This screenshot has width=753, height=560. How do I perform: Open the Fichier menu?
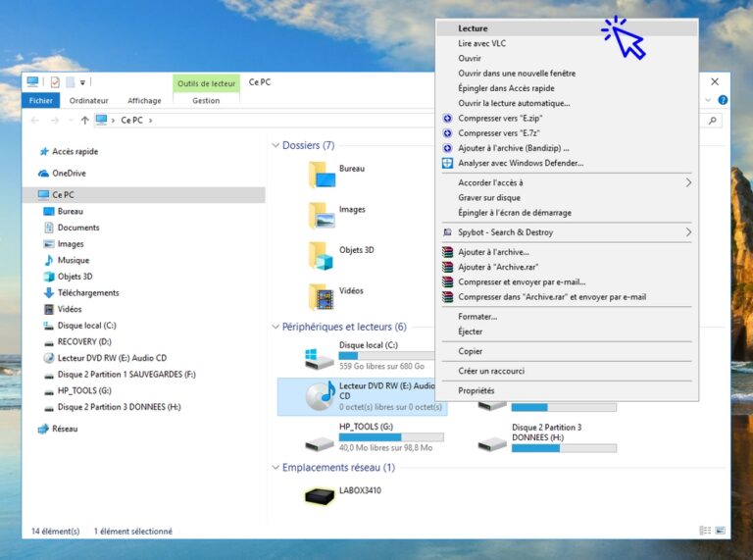coord(41,100)
